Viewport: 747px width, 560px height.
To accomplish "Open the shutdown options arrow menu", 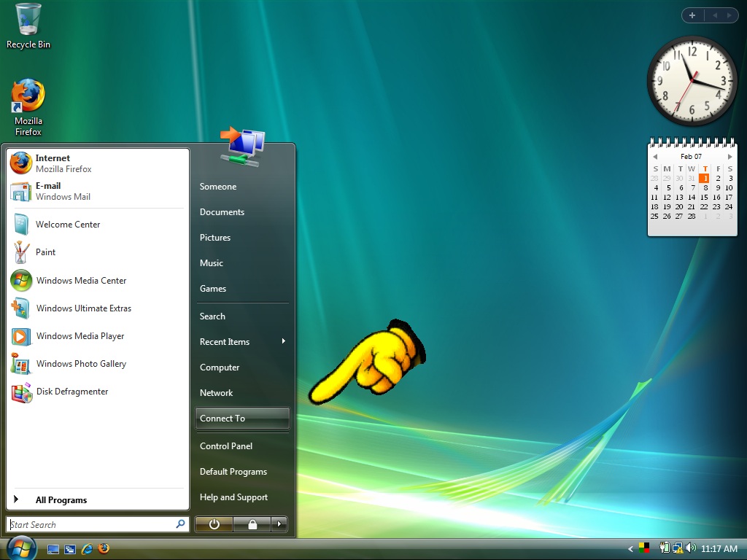I will click(279, 524).
